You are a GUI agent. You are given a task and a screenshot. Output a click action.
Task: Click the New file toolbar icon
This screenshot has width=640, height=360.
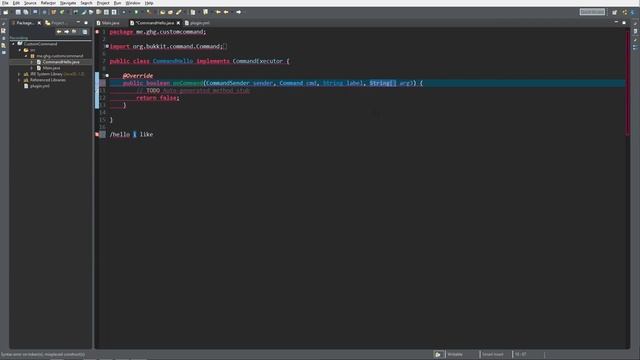click(x=6, y=12)
